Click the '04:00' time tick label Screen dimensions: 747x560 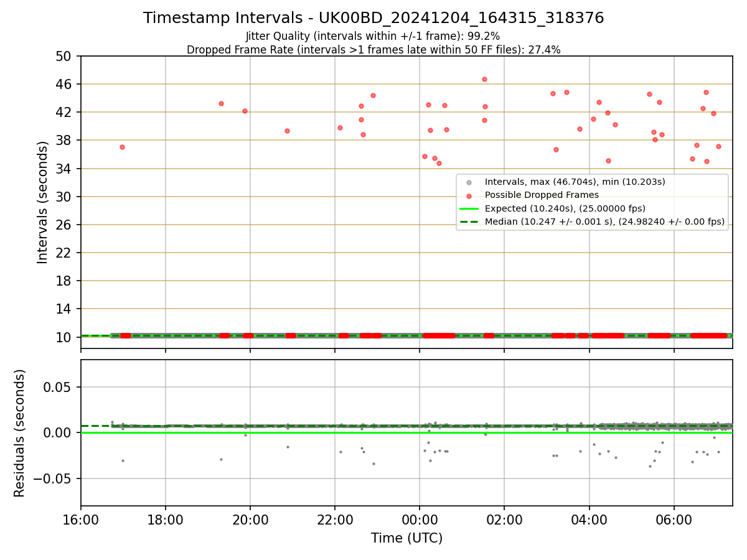(x=590, y=520)
